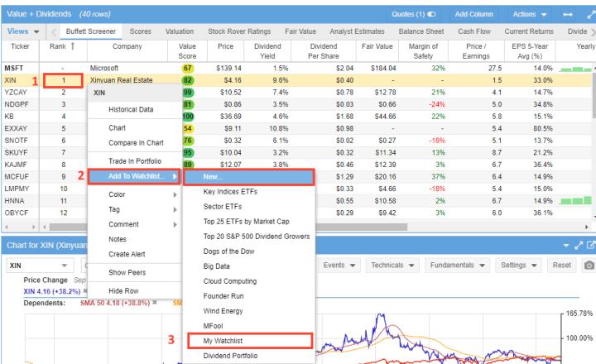
Task: Expand the chart panel to fullscreen
Action: pyautogui.click(x=579, y=246)
